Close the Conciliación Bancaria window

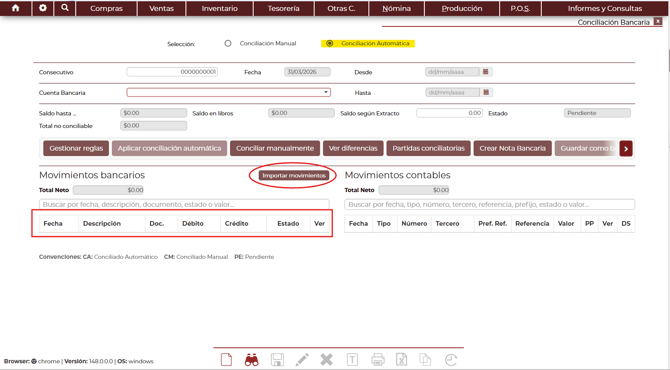pyautogui.click(x=658, y=21)
